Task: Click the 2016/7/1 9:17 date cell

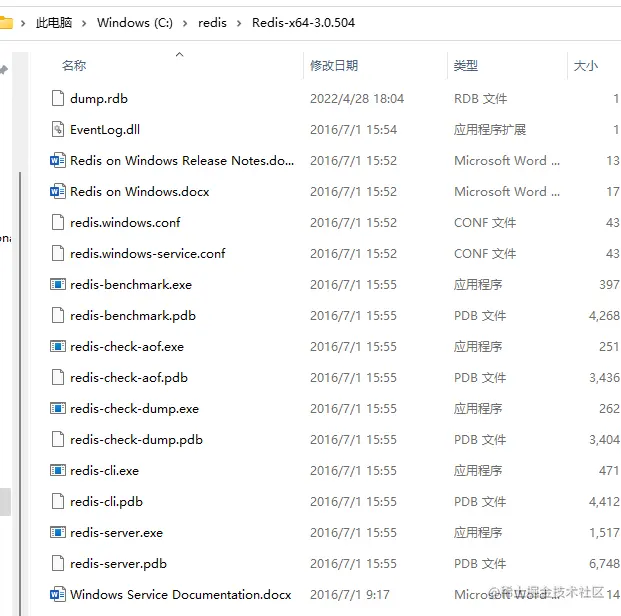Action: coord(350,594)
